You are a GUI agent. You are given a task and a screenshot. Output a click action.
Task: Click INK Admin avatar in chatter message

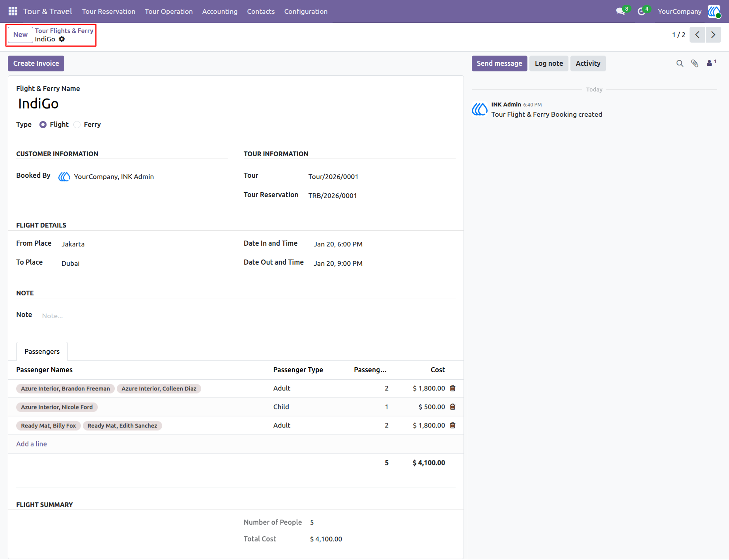[479, 109]
